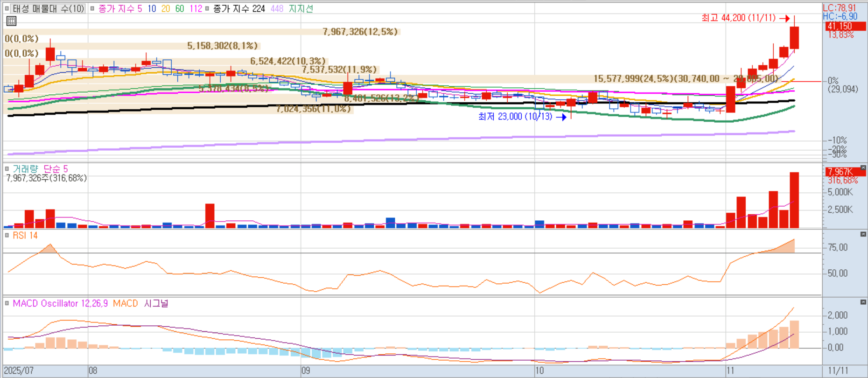Select the RSI 14 indicator label
The height and width of the screenshot is (378, 868).
click(x=25, y=235)
